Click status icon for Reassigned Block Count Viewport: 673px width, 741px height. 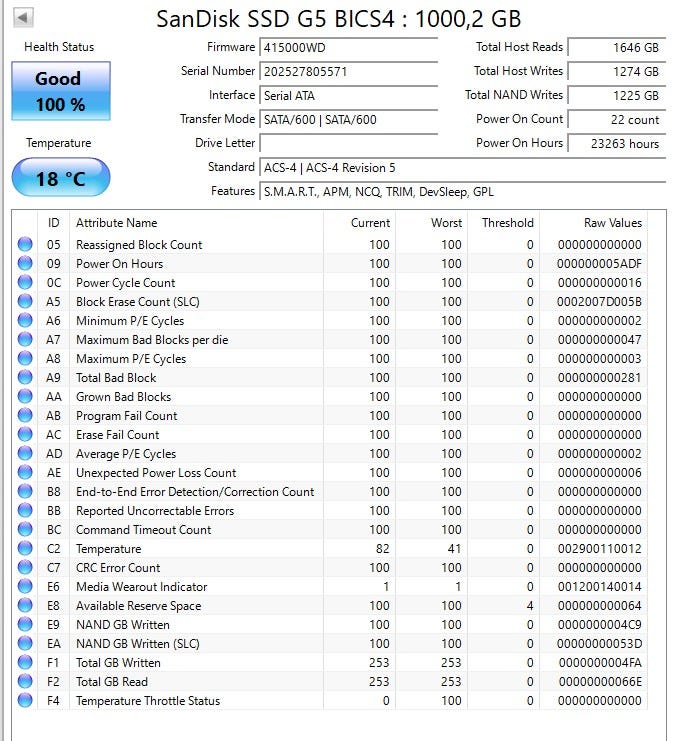(x=25, y=244)
